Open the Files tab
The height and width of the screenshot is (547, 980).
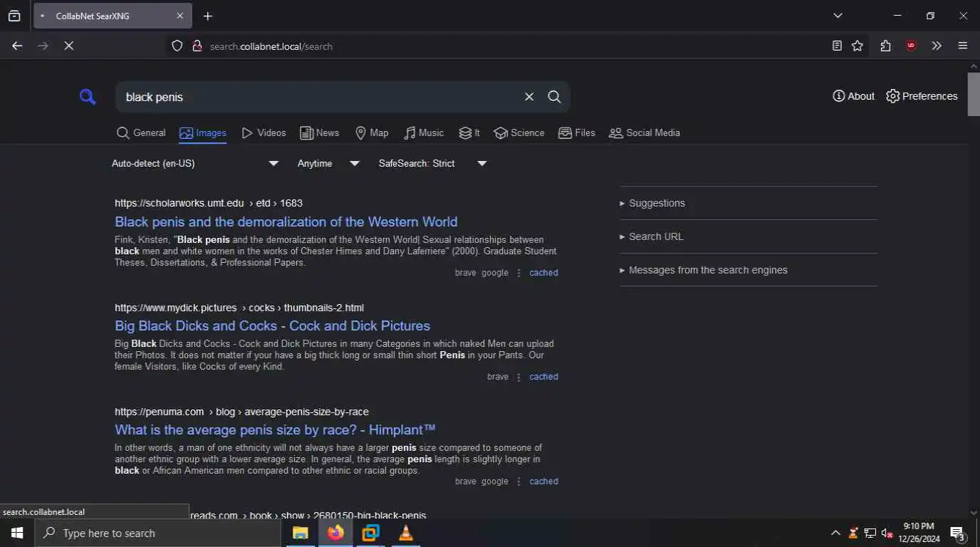pyautogui.click(x=577, y=133)
